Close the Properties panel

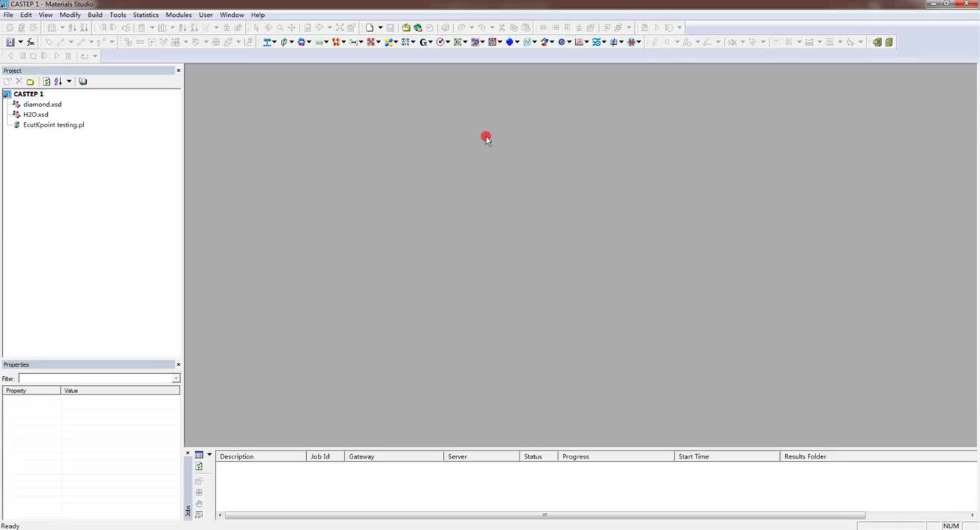tap(178, 364)
